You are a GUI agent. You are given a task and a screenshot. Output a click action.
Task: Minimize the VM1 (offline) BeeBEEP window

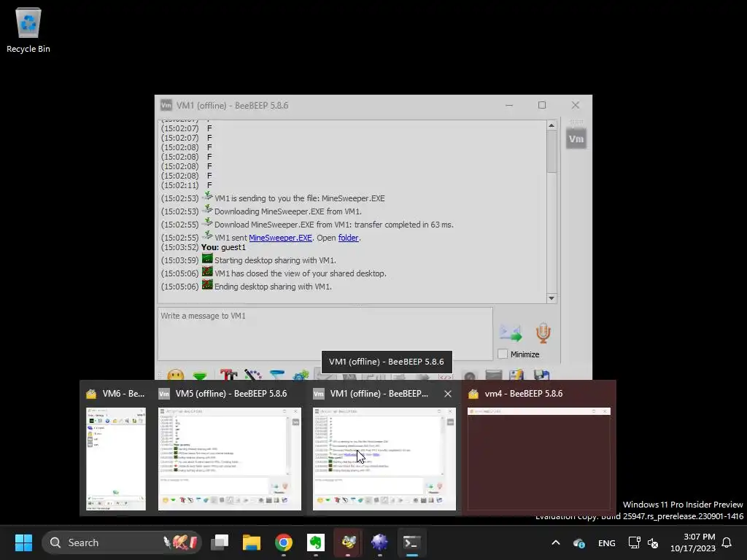click(509, 105)
